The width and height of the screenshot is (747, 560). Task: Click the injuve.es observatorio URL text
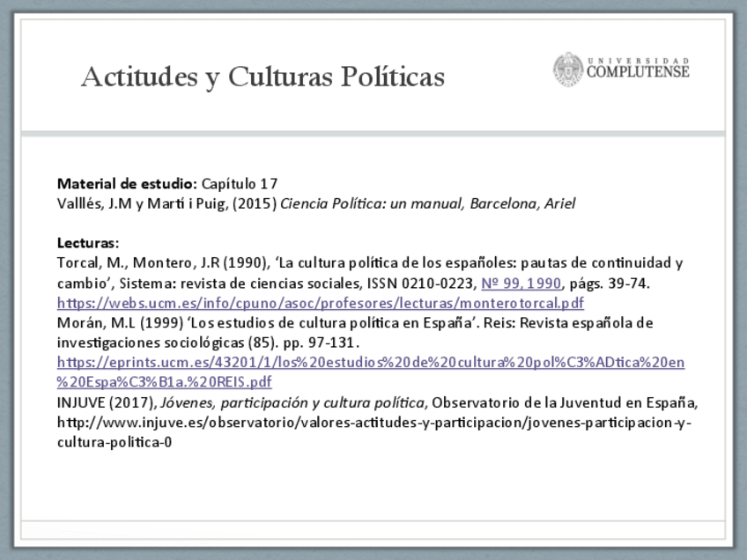[374, 423]
